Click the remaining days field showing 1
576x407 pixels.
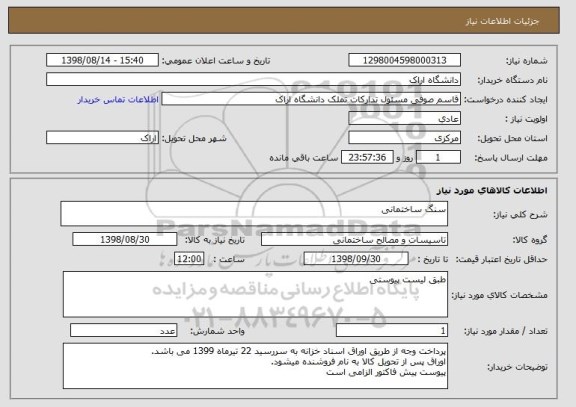pyautogui.click(x=438, y=158)
